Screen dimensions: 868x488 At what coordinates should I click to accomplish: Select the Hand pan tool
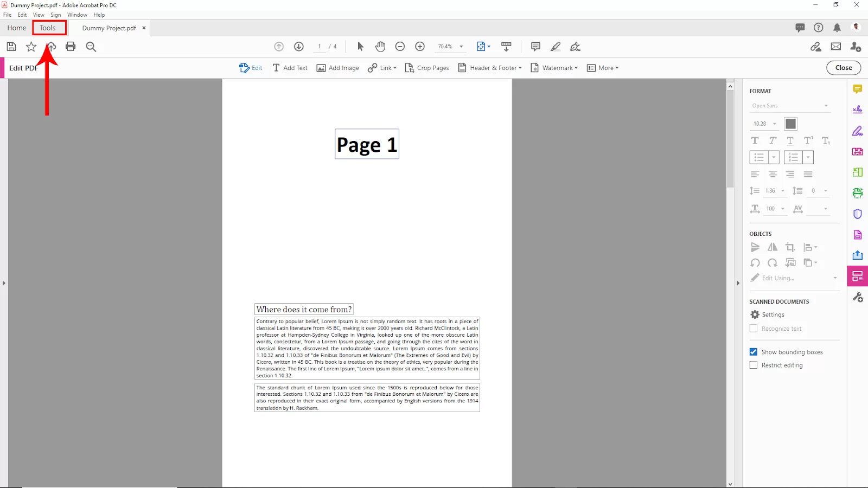click(380, 47)
